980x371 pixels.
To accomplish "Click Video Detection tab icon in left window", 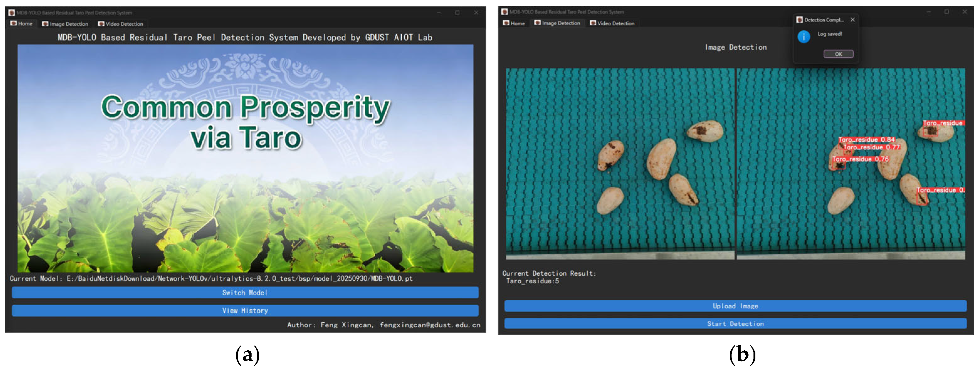I will tap(101, 24).
